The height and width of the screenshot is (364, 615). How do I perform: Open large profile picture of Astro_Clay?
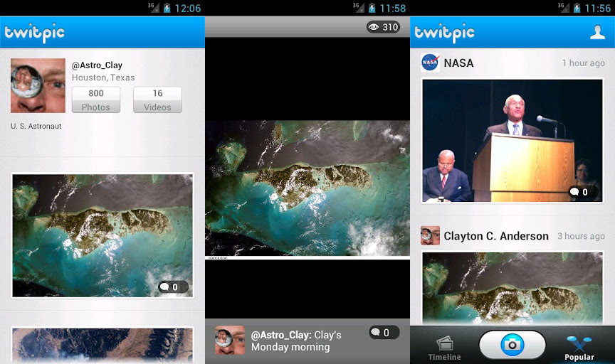[38, 85]
